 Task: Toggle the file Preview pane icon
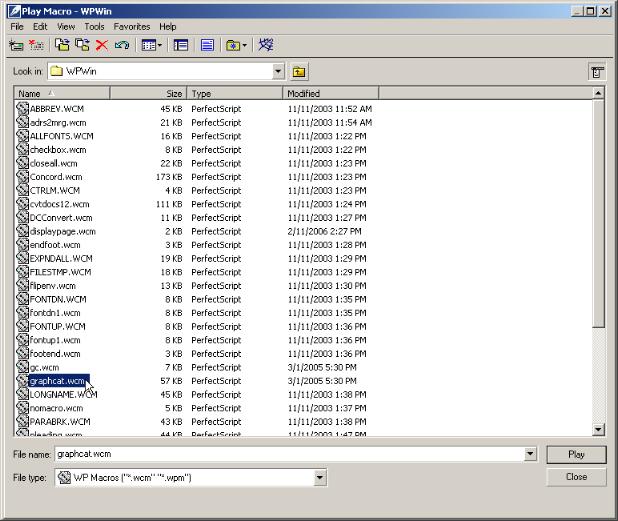(x=207, y=45)
